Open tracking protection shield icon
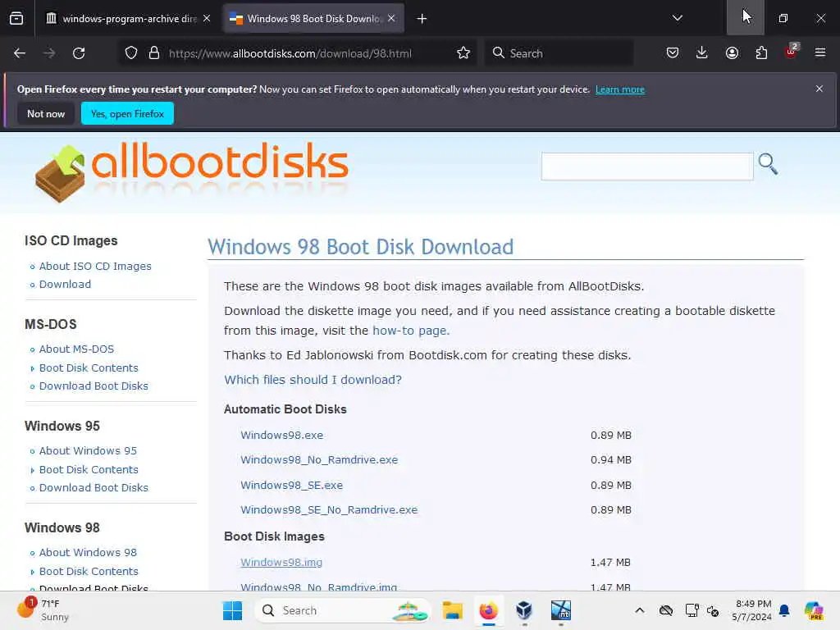 pos(130,53)
